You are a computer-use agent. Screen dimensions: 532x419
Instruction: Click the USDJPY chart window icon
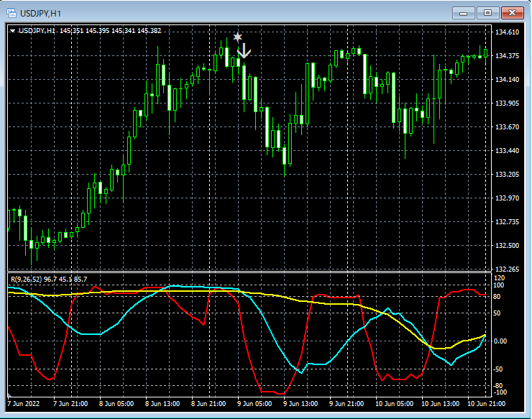[12, 14]
